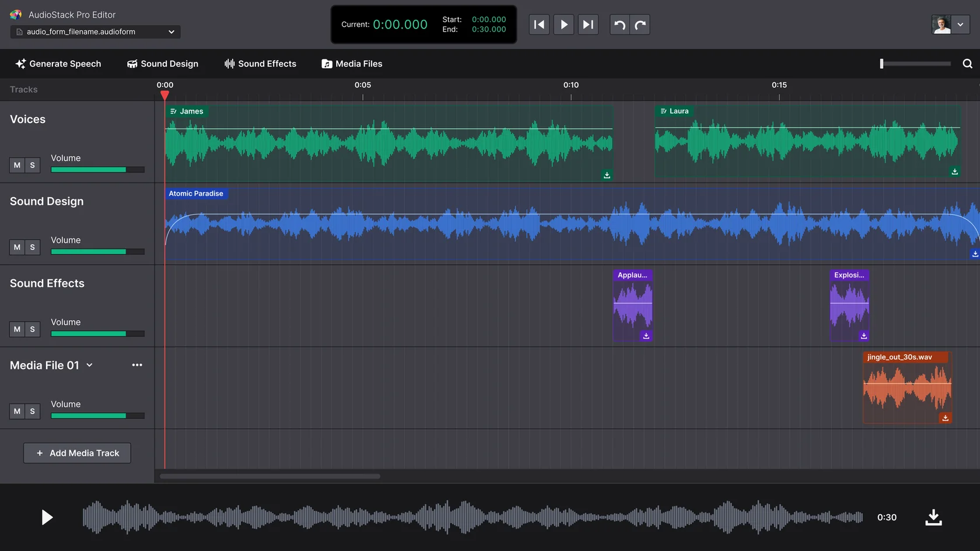Undo the last edit

(619, 24)
